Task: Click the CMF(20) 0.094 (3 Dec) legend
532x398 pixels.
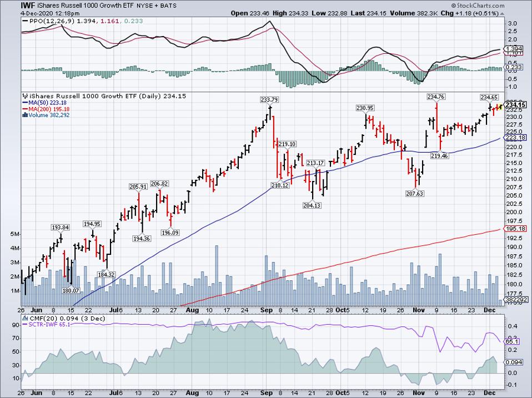Action: coord(67,319)
